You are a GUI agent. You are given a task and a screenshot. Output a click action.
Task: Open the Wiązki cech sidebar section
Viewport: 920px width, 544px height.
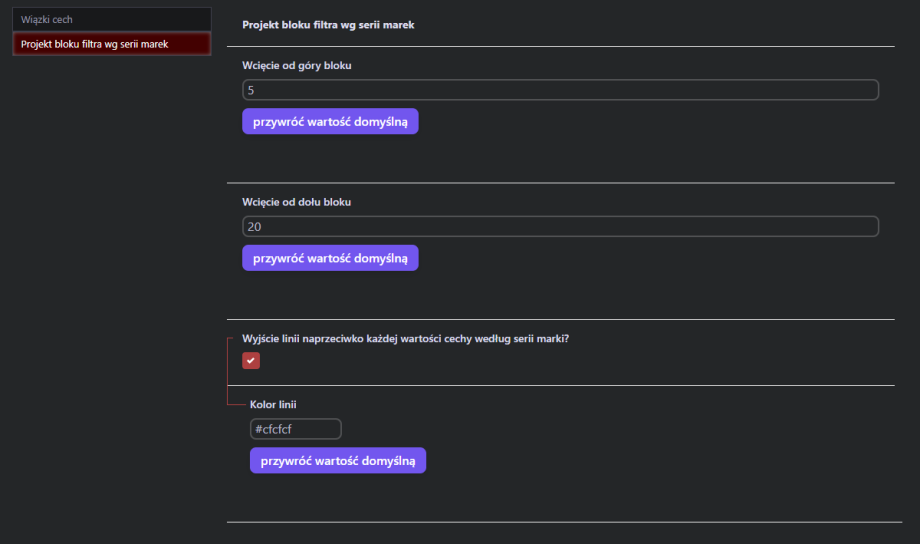111,19
